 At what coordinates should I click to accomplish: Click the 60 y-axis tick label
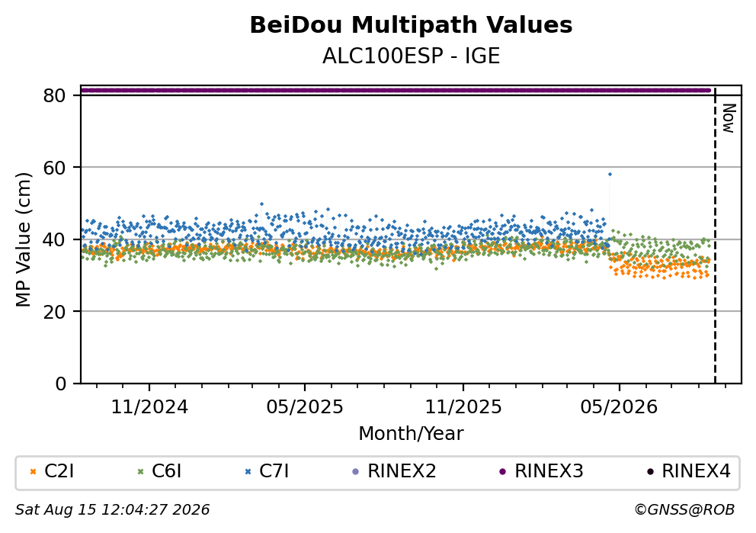[x=54, y=168]
